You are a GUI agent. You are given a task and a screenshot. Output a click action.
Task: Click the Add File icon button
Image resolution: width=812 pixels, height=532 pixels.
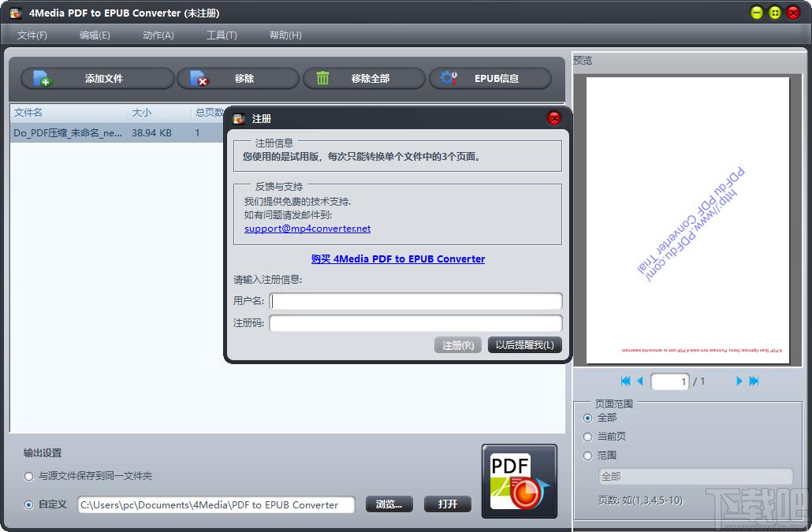click(97, 78)
